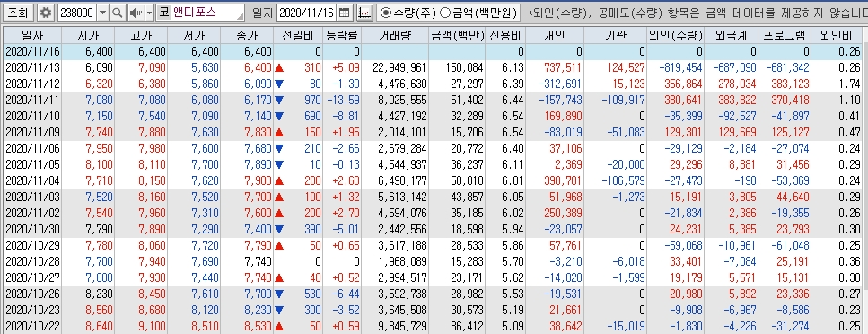This screenshot has width=868, height=334.
Task: Click high price 9,100
Action: pyautogui.click(x=153, y=326)
